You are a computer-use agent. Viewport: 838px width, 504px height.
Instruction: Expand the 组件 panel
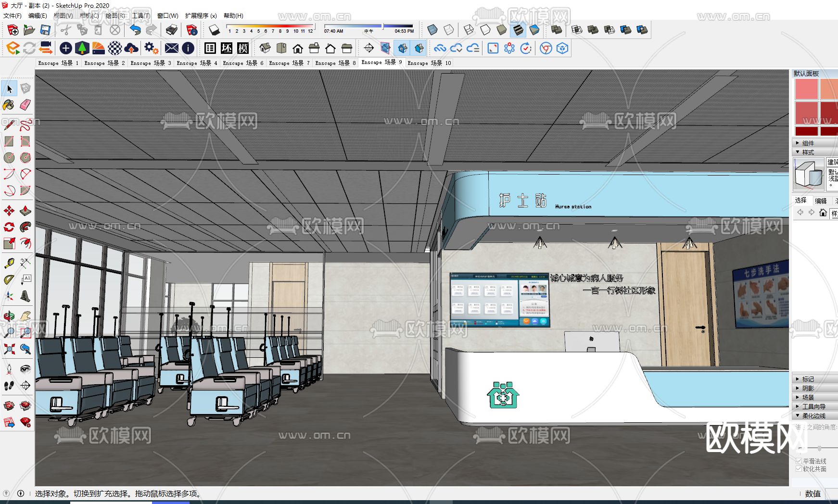(x=815, y=143)
